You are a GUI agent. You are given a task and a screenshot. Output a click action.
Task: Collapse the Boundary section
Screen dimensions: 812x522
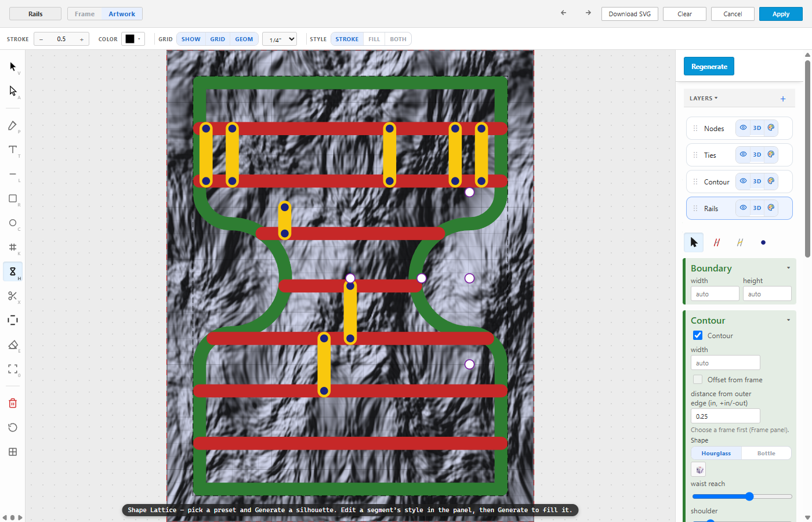788,268
